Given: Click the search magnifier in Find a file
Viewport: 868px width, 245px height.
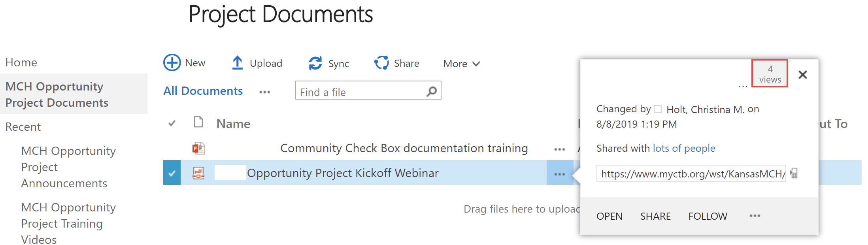Looking at the screenshot, I should click(432, 92).
